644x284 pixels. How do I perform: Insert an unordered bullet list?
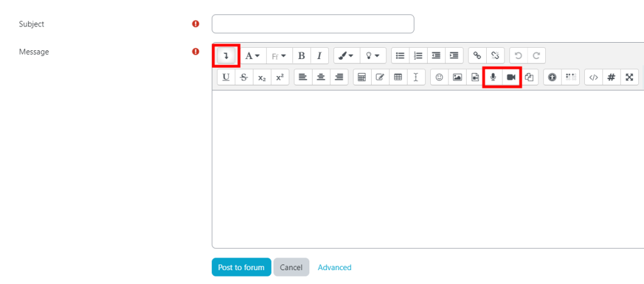tap(400, 56)
